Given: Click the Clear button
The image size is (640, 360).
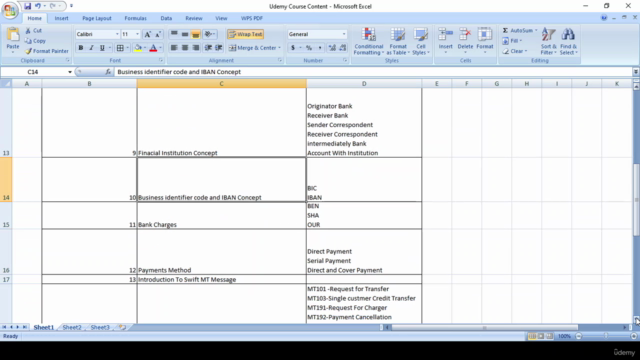Looking at the screenshot, I should [515, 51].
